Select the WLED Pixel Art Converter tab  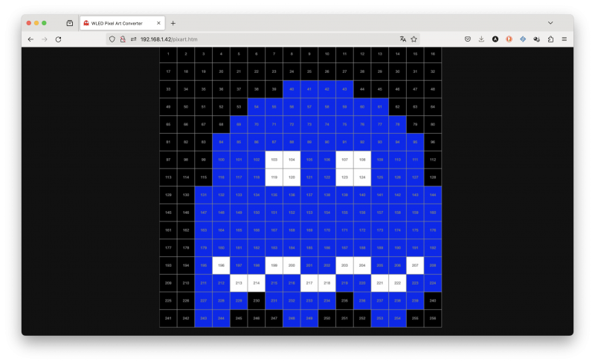point(122,23)
